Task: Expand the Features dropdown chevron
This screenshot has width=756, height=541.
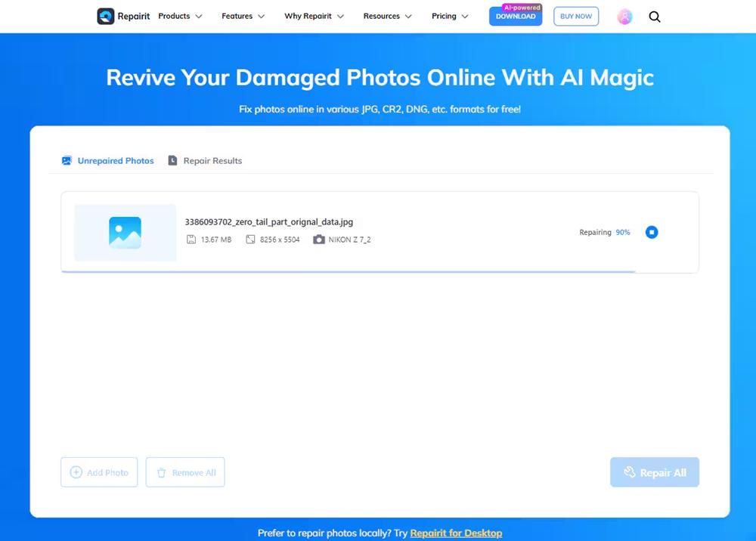Action: [262, 17]
